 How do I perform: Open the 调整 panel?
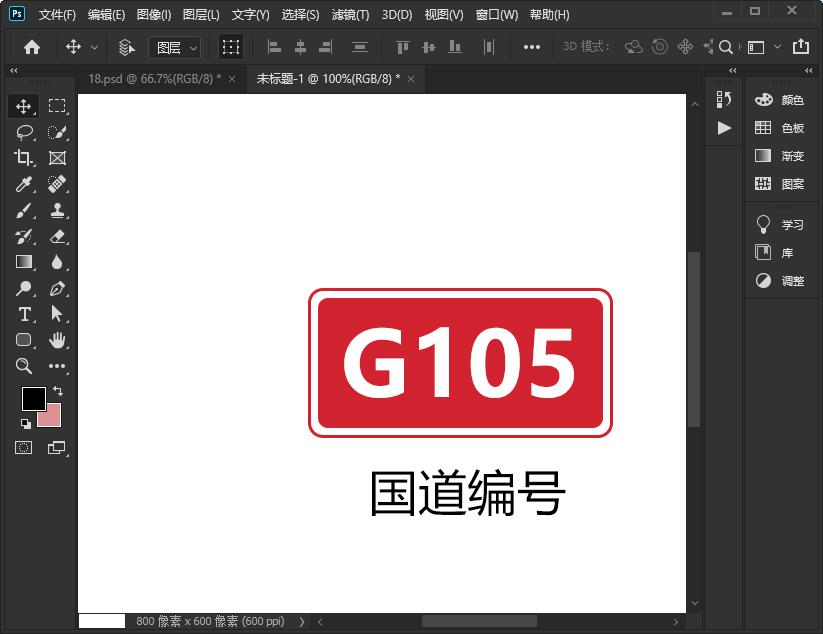pyautogui.click(x=780, y=281)
